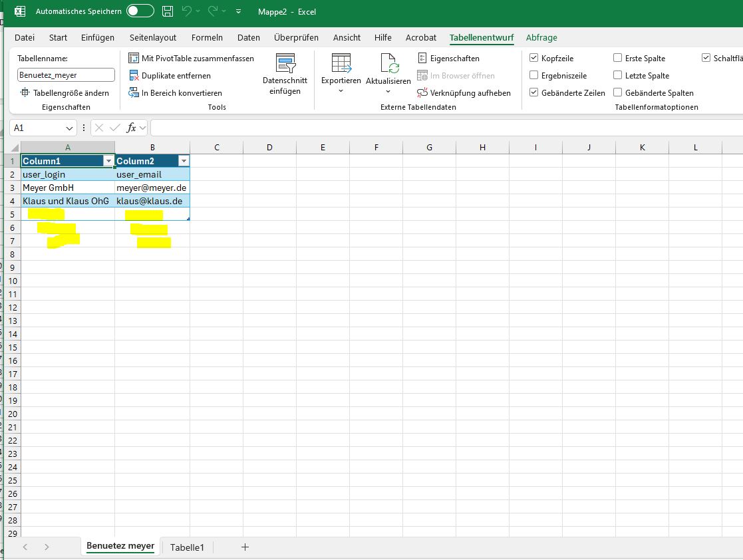The image size is (743, 560).
Task: Insert a slicer with Datenschnitt einfügen
Action: tap(285, 74)
